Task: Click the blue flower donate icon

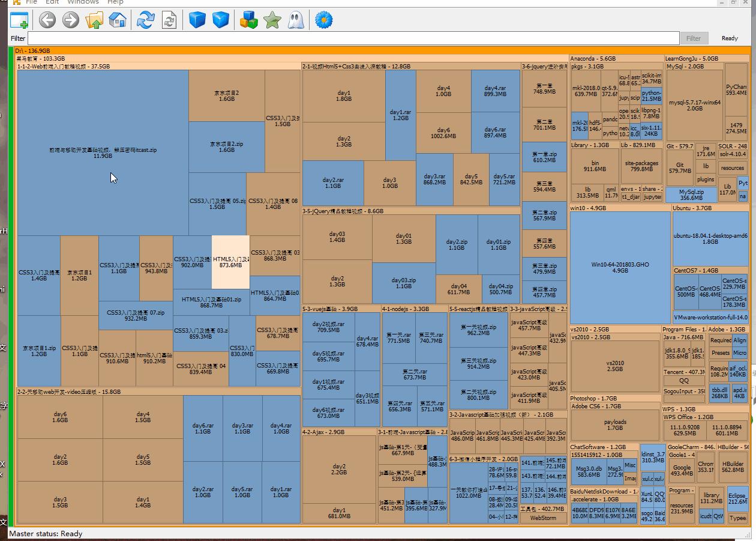Action: pyautogui.click(x=324, y=20)
